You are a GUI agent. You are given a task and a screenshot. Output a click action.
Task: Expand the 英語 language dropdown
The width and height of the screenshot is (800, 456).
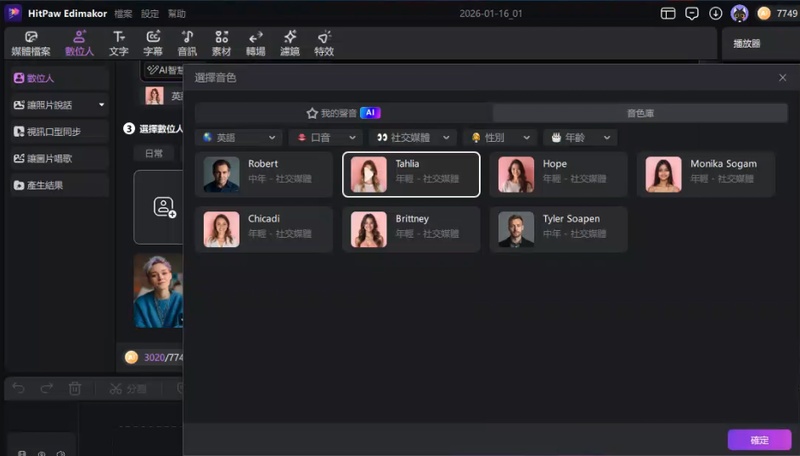click(238, 137)
